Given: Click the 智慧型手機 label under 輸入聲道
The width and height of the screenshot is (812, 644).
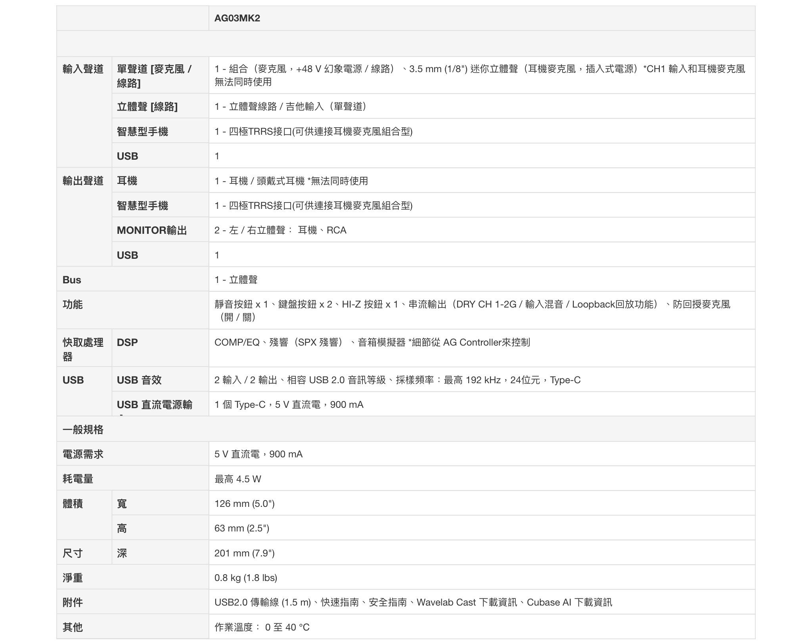Looking at the screenshot, I should tap(142, 132).
